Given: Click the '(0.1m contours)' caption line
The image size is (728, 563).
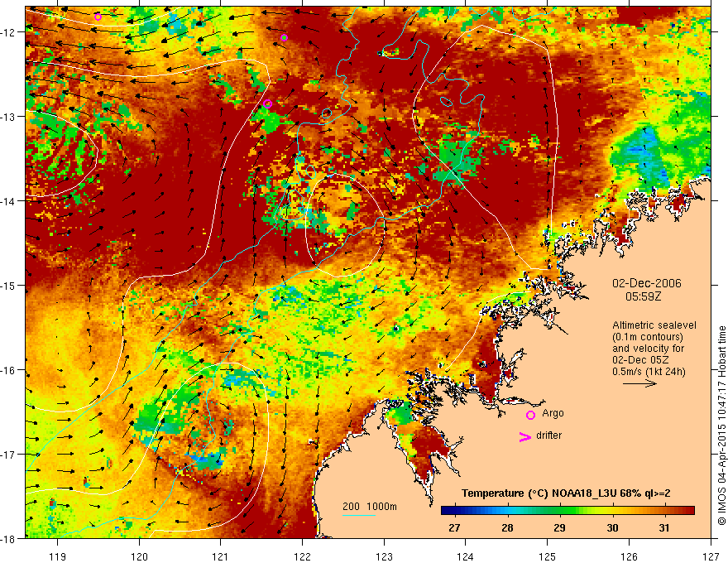Looking at the screenshot, I should click(648, 337).
